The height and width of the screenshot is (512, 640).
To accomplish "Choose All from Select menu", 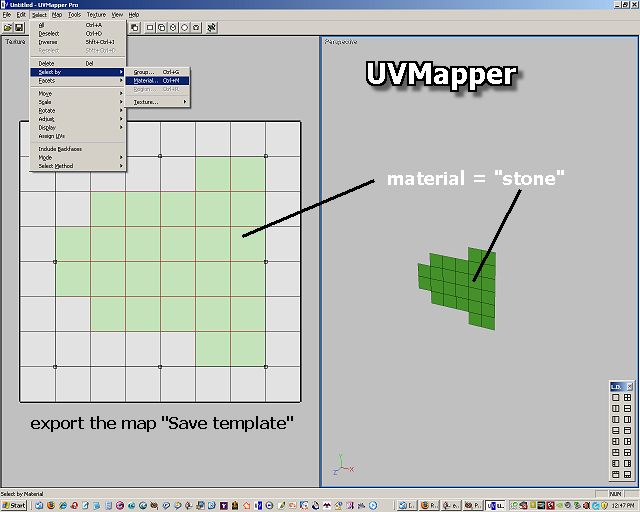I will pos(78,25).
